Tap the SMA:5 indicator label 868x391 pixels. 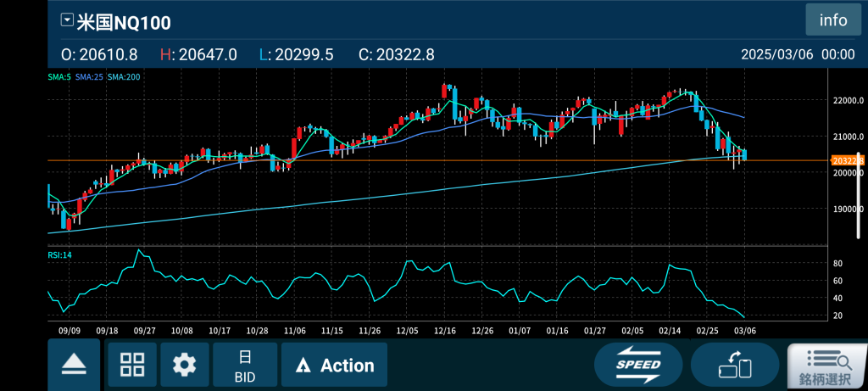pos(58,77)
